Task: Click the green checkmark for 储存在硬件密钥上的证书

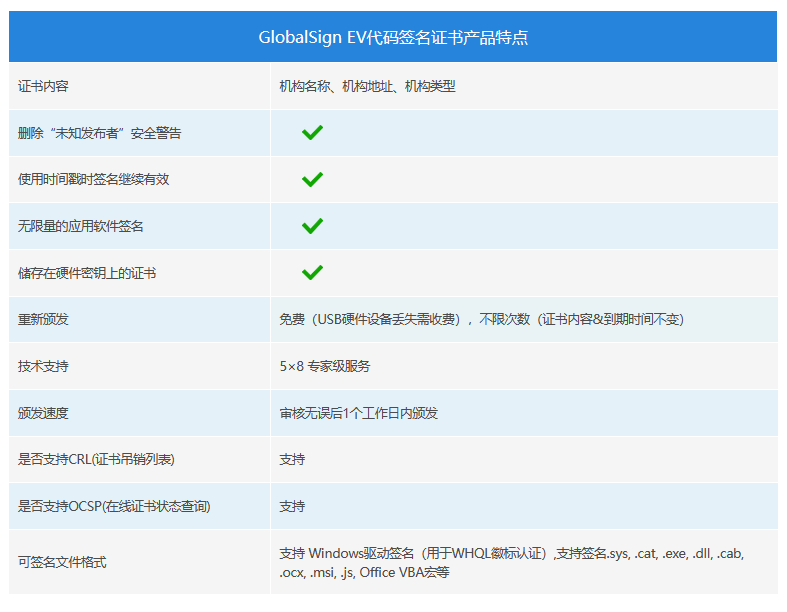Action: [x=312, y=273]
